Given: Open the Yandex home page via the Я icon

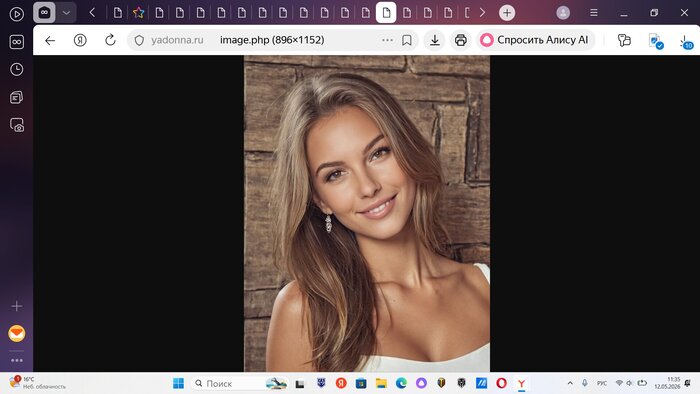Looking at the screenshot, I should (80, 40).
